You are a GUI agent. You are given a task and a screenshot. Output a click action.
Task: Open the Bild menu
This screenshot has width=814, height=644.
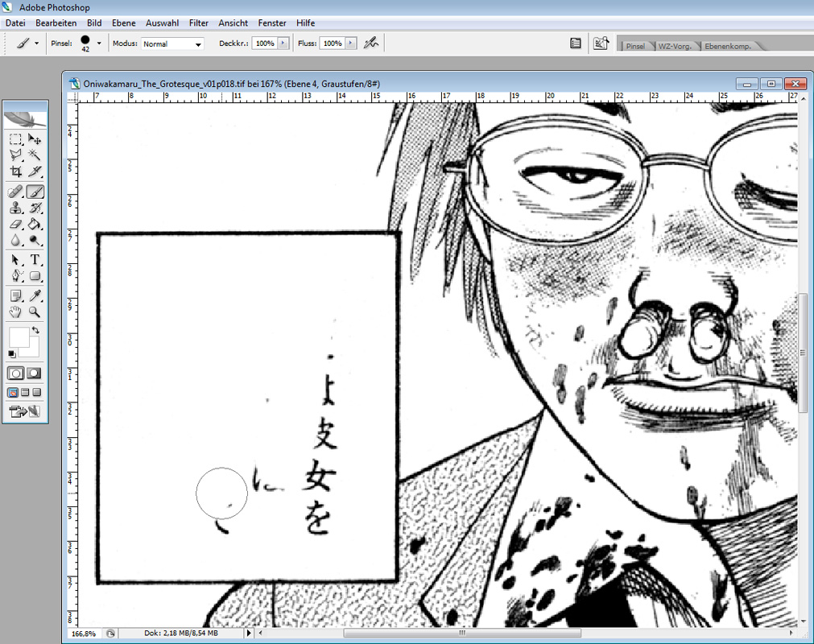coord(94,23)
